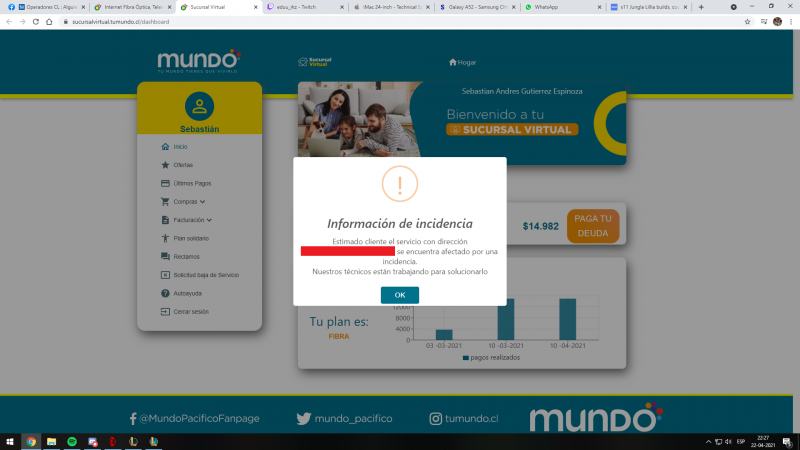Click the Chrome icon in taskbar
Image resolution: width=800 pixels, height=450 pixels.
pos(31,442)
